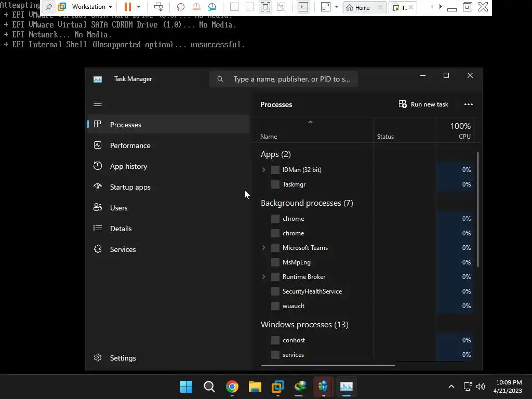Click the Windows processes (13) group header
Screen dimensions: 532x399
(304, 325)
